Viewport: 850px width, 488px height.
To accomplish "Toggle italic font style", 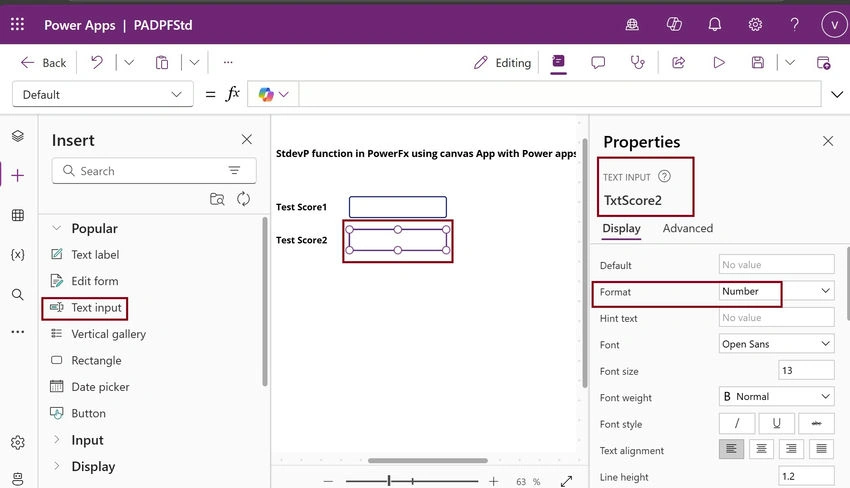I will click(x=737, y=423).
